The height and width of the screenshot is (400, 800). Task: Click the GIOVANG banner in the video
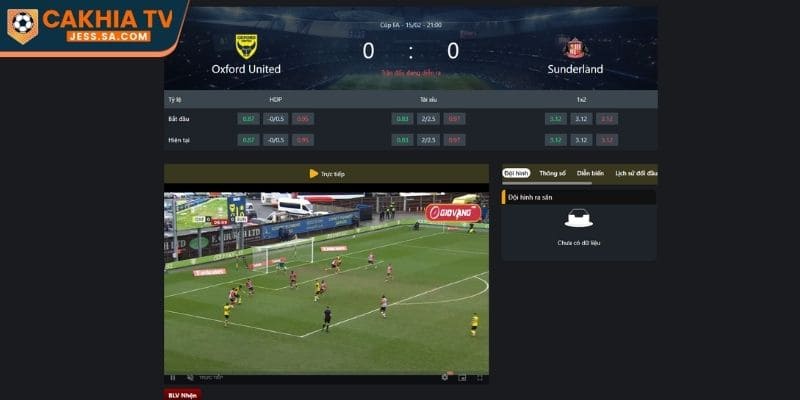click(453, 213)
